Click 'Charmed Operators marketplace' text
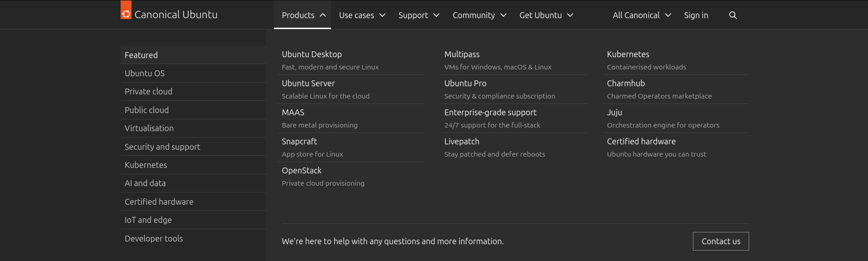 pos(659,96)
